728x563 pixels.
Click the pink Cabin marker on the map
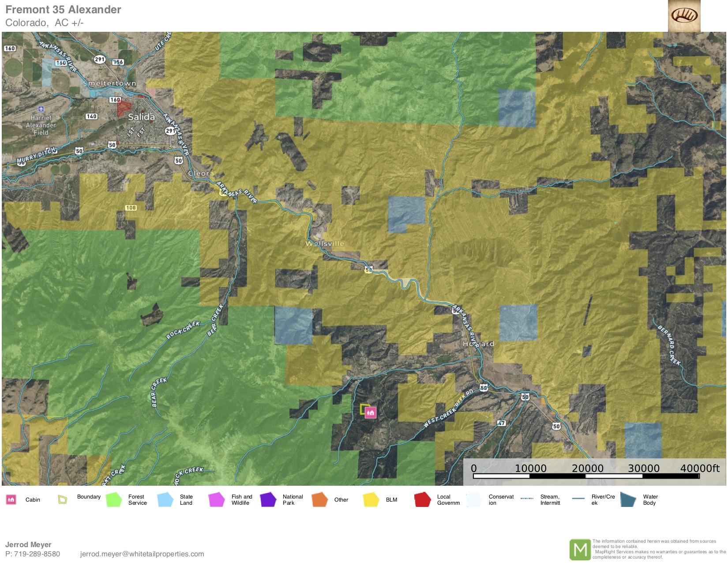click(371, 412)
